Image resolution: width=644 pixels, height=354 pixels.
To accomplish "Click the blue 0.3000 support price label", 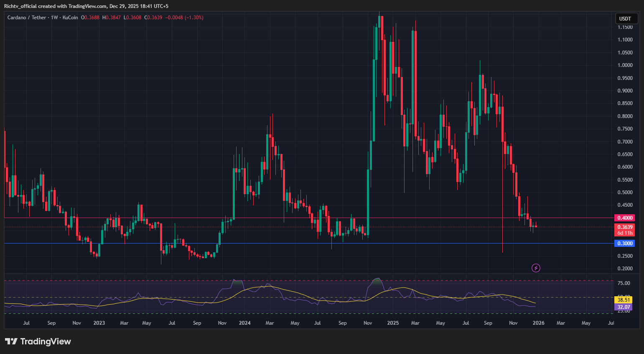I will 624,243.
